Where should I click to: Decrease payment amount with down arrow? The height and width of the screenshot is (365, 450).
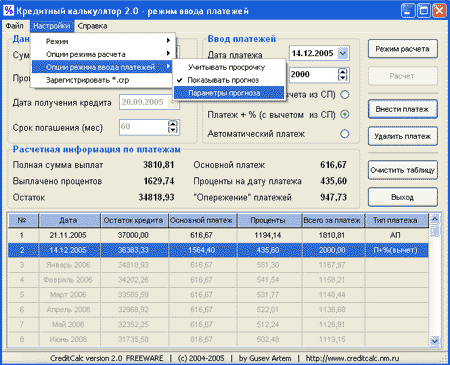click(343, 78)
